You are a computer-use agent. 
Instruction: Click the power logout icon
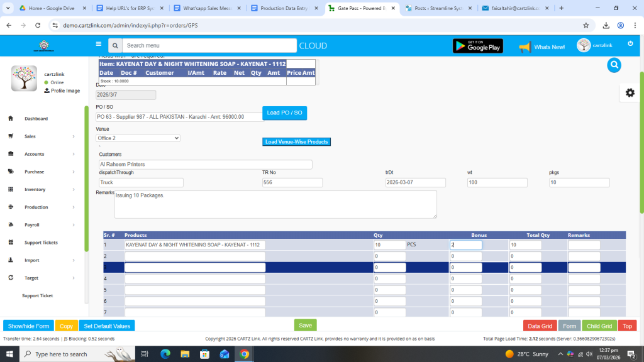coord(630,44)
